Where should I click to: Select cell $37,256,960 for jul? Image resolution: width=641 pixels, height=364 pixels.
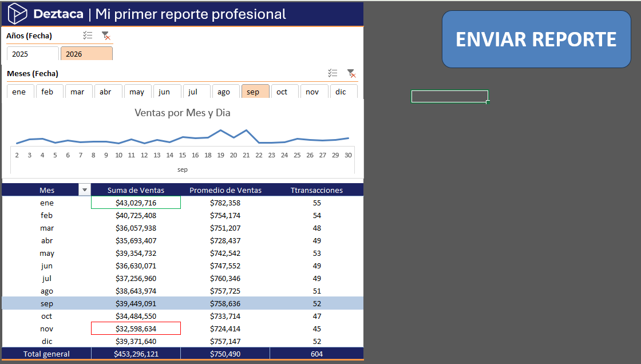tap(136, 279)
